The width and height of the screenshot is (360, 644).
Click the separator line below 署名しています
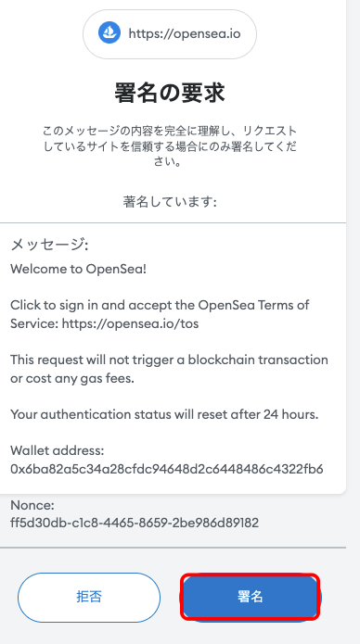coord(173,223)
